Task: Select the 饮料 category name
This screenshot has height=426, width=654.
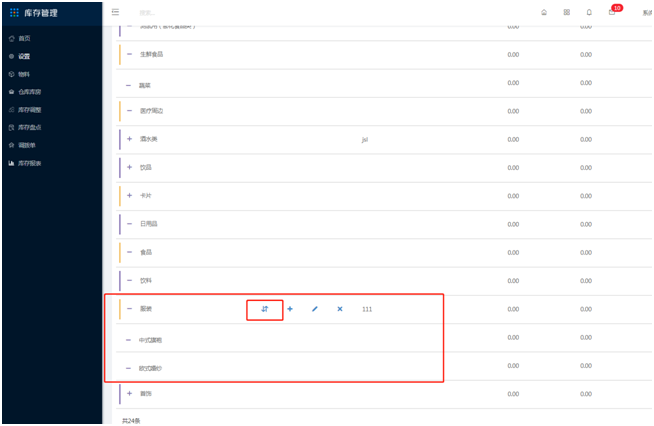Action: (x=146, y=280)
